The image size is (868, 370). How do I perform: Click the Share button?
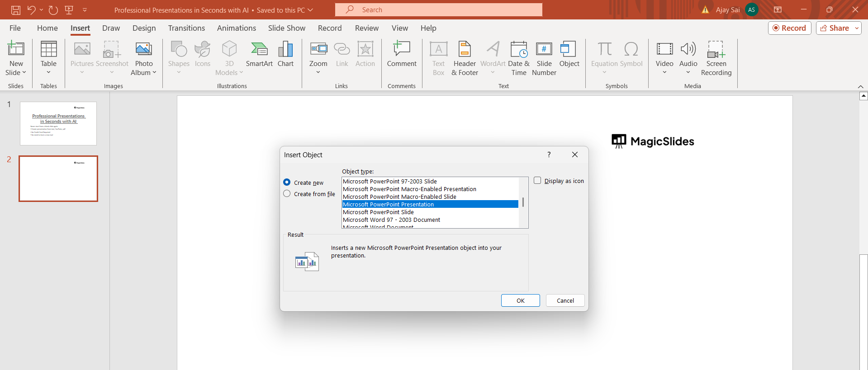(835, 28)
